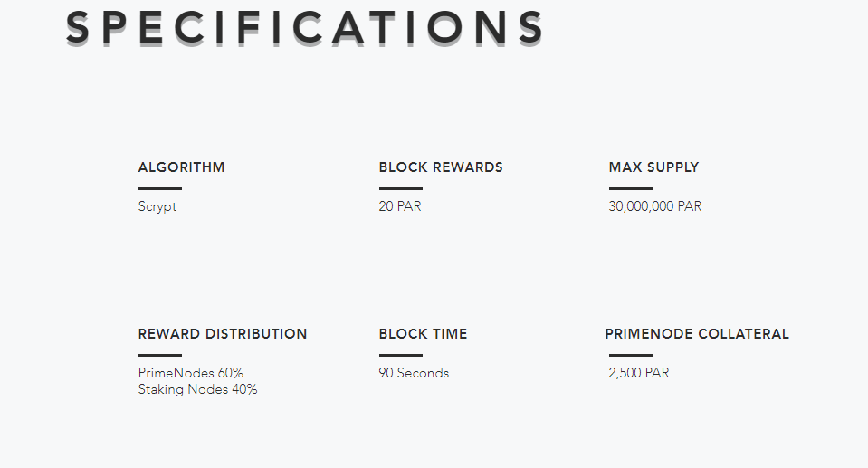868x468 pixels.
Task: Select the PRIMENODE COLLATERAL heading
Action: pos(697,334)
